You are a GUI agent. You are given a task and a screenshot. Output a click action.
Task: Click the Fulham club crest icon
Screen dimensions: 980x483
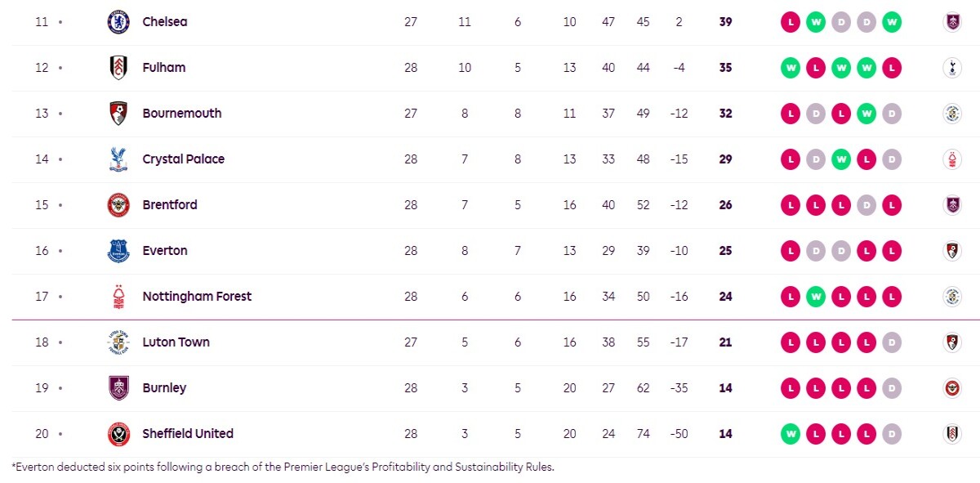point(118,68)
